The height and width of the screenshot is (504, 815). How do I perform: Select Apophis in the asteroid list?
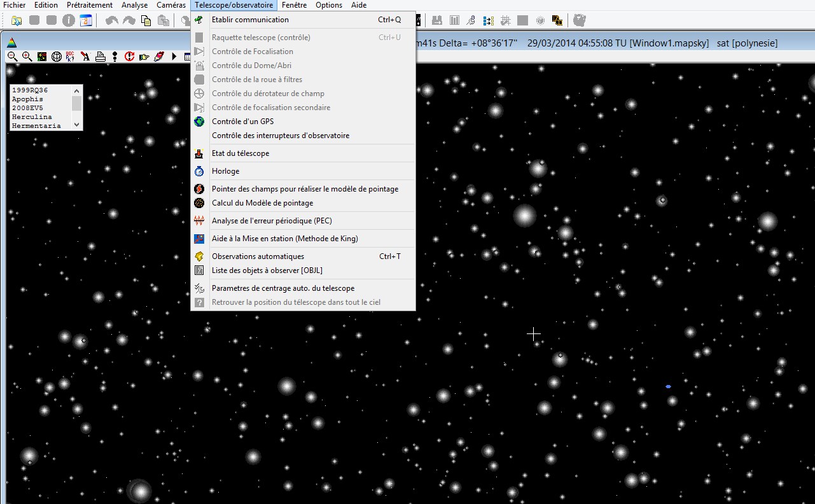[28, 99]
